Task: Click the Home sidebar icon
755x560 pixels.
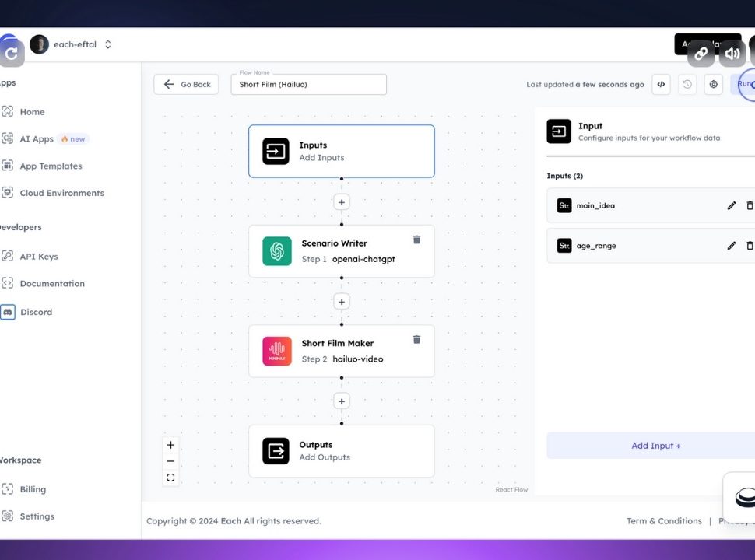Action: tap(7, 112)
